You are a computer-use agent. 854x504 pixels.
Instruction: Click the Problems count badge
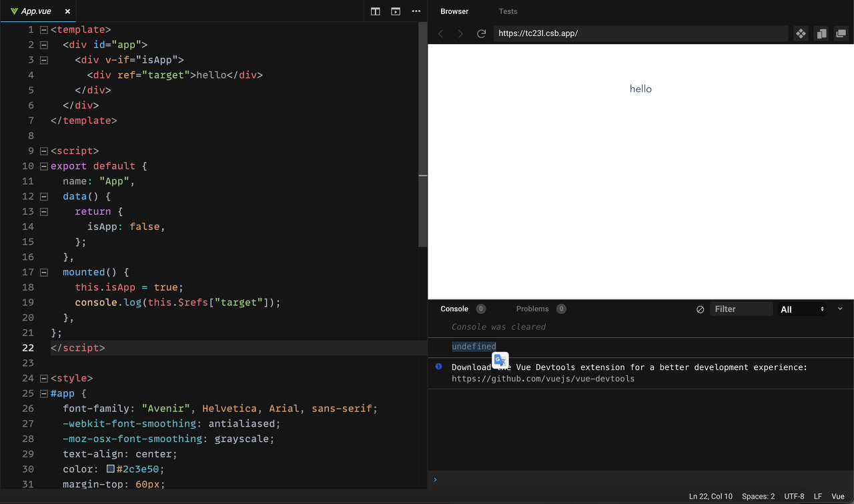(561, 309)
